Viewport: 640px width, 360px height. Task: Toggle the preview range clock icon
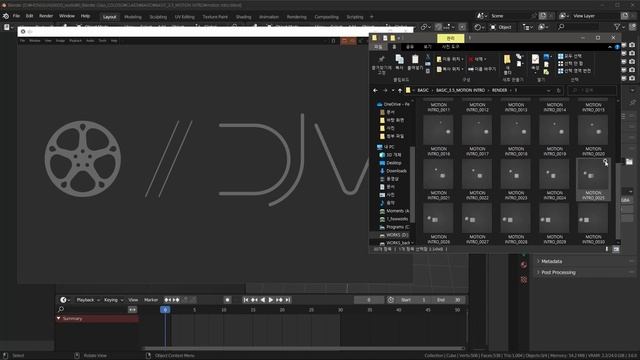coord(391,300)
